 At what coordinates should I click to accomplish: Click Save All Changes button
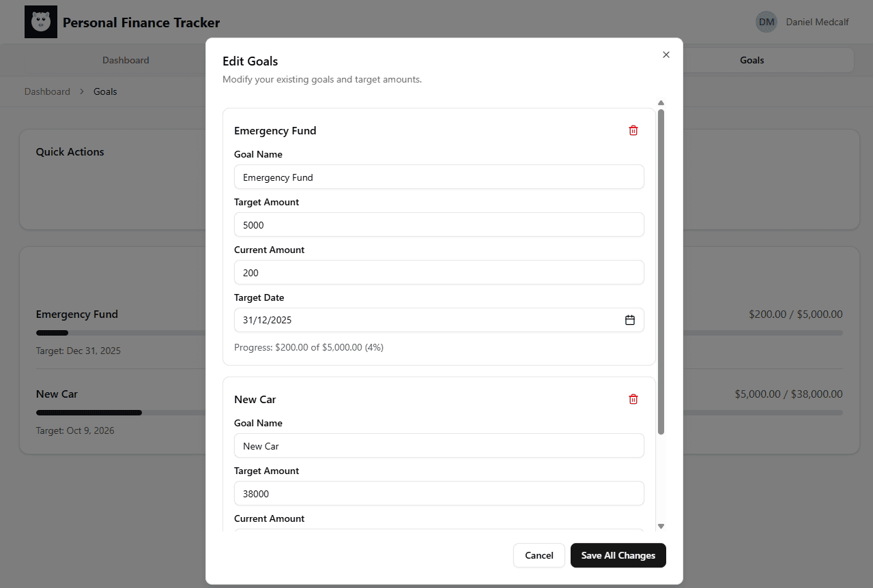618,555
